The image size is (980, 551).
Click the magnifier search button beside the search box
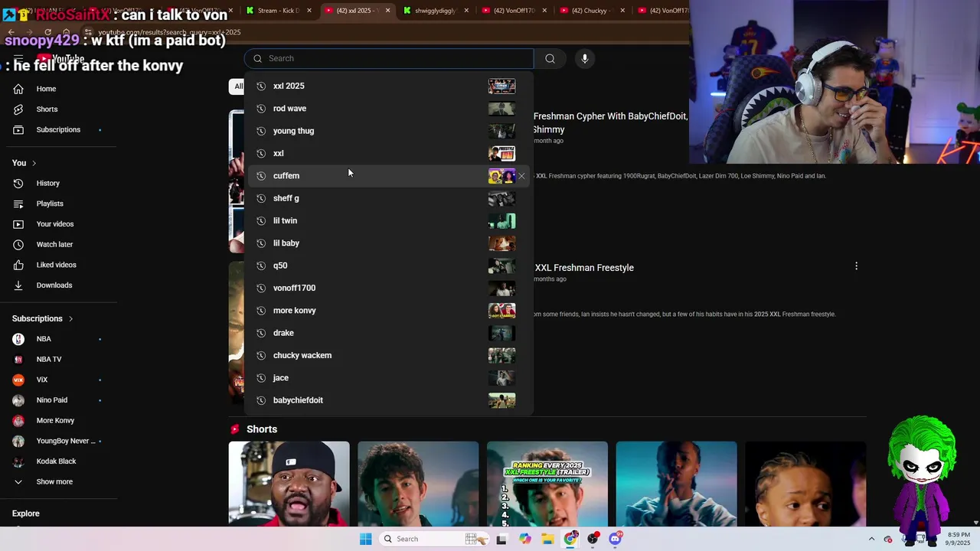pos(550,58)
